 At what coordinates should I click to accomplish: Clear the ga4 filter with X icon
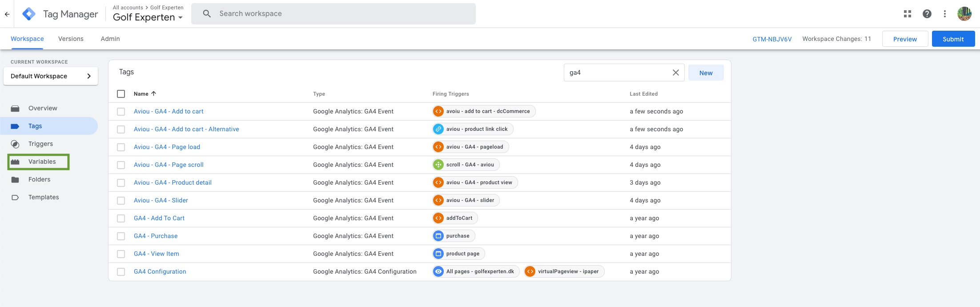675,73
